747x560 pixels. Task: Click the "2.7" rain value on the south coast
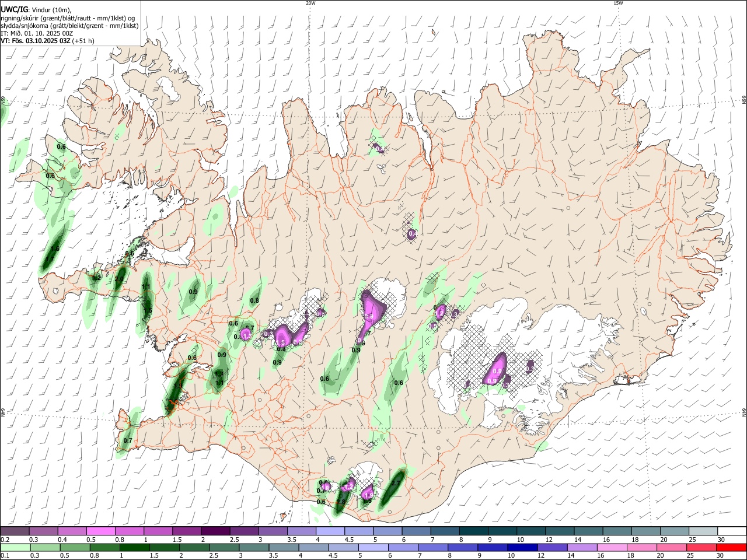pyautogui.click(x=395, y=484)
